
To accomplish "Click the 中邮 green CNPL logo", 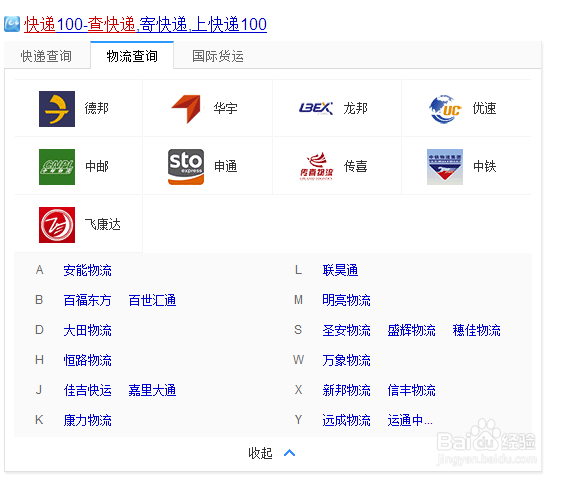I will point(57,167).
